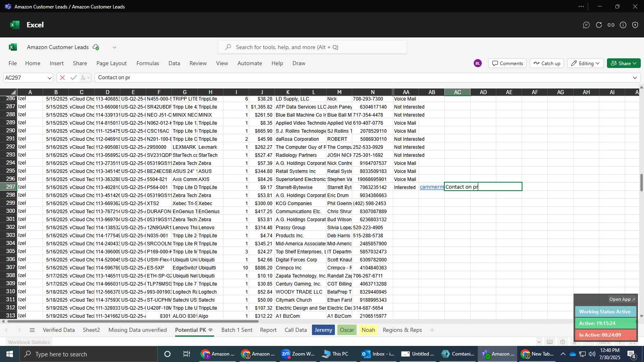Screen dimensions: 644x362
Task: Select column header AC
Action: (458, 92)
